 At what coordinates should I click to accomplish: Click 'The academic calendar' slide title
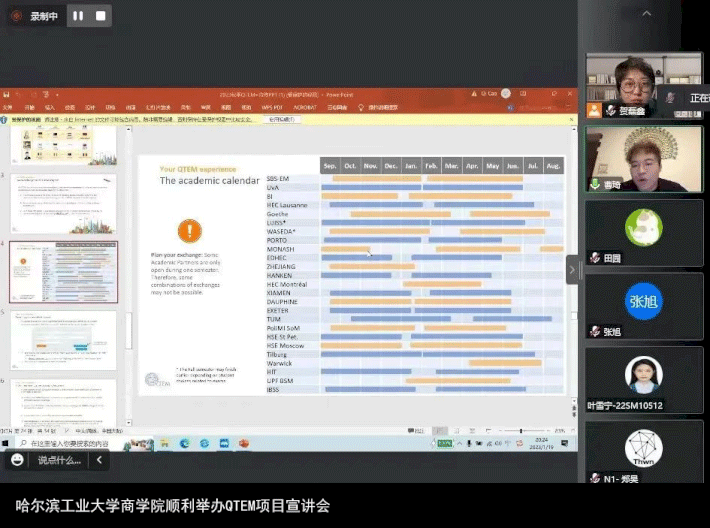coord(210,181)
